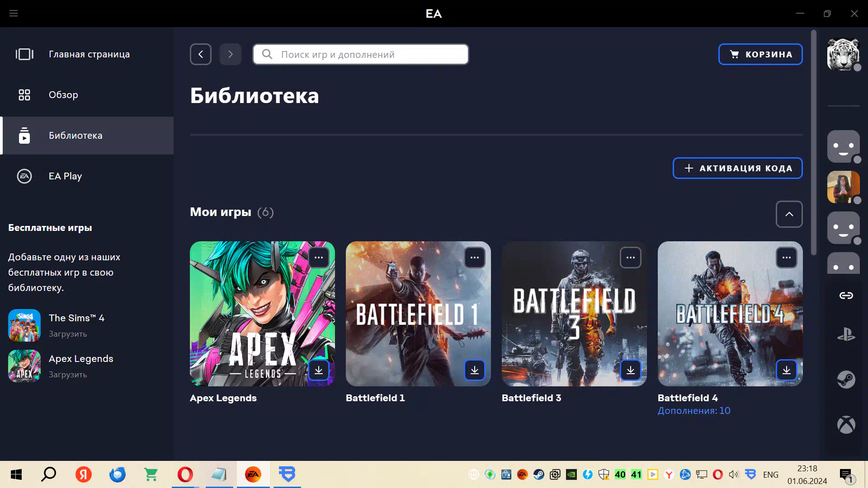
Task: Switch to EA app in taskbar
Action: click(253, 474)
